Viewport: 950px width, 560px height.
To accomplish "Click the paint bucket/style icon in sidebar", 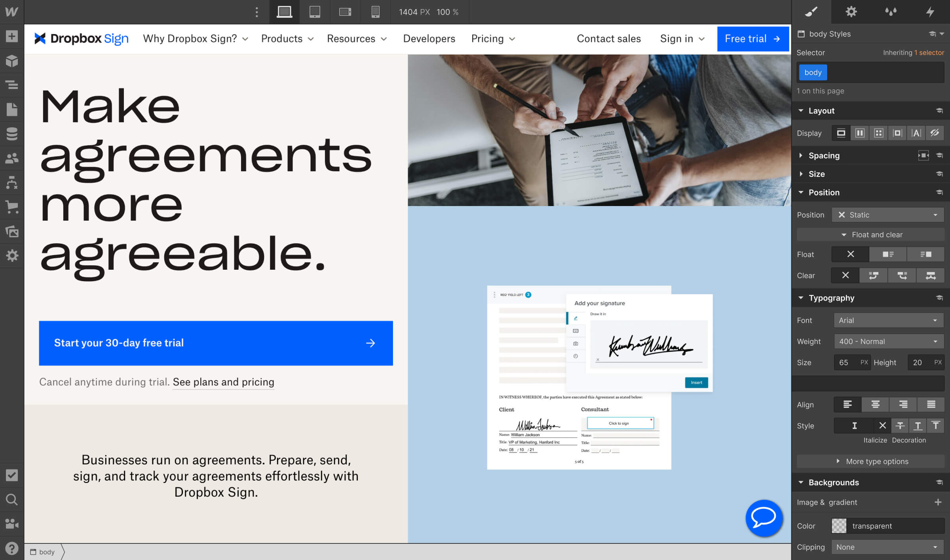I will 811,11.
